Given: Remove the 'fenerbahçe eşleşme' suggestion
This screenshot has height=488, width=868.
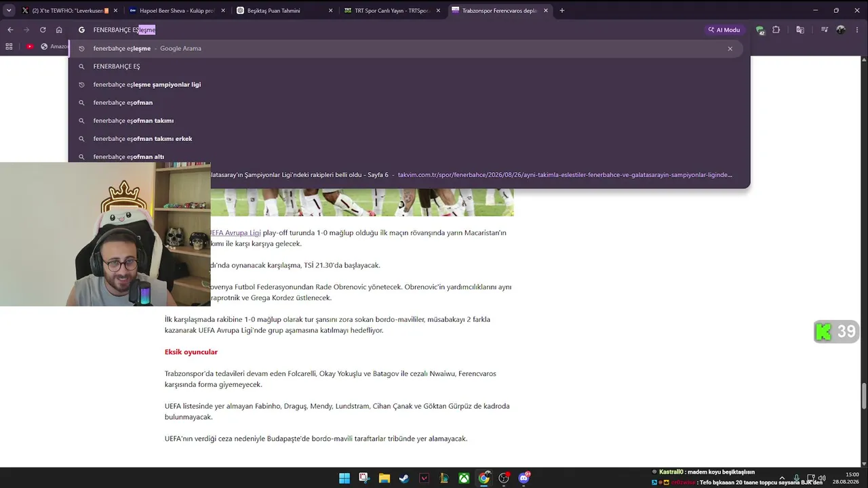Looking at the screenshot, I should pyautogui.click(x=730, y=48).
